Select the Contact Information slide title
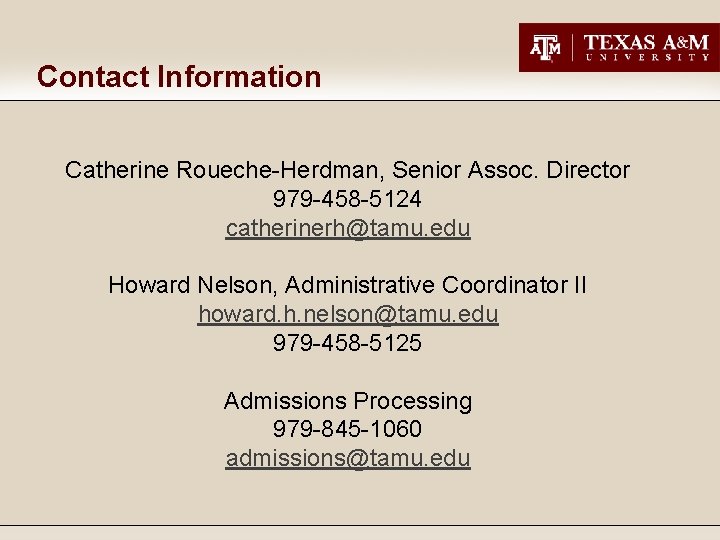Image resolution: width=720 pixels, height=540 pixels. tap(179, 76)
